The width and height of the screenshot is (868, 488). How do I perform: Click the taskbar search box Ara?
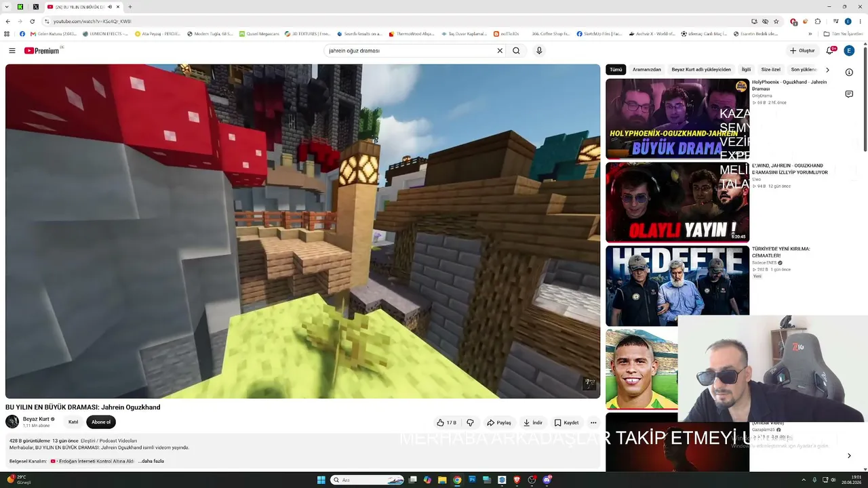tap(368, 480)
